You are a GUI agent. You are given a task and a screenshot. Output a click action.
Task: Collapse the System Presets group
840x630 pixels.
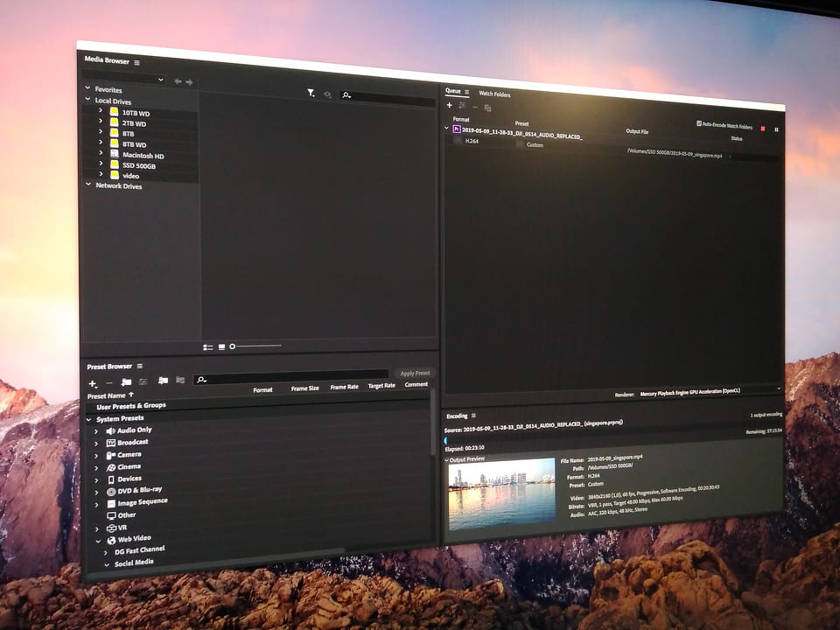(88, 419)
